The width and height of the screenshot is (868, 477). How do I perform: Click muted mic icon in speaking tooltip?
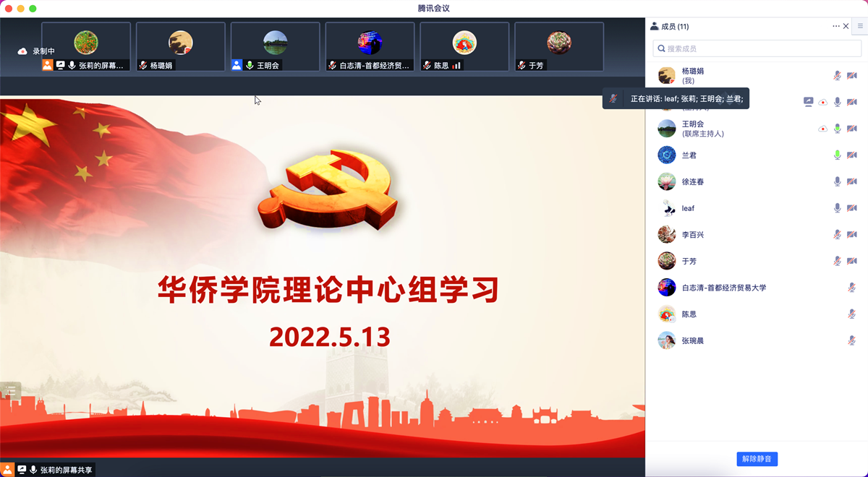[613, 98]
